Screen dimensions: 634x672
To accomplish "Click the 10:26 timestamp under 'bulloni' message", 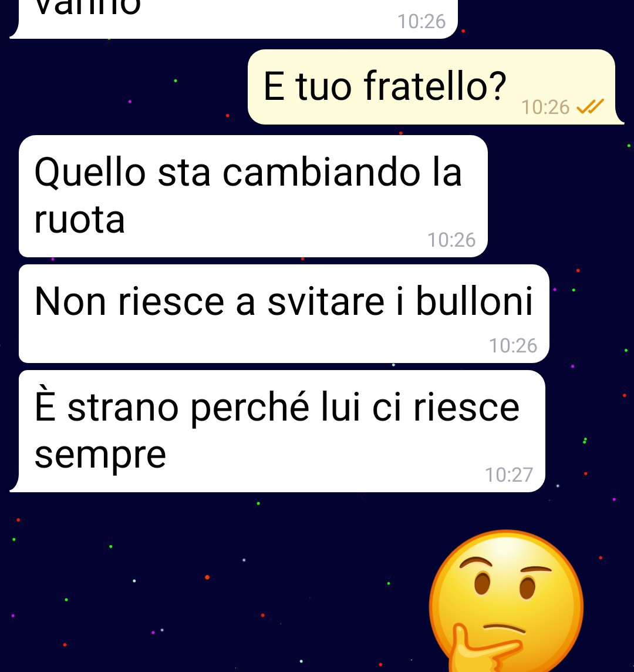I will click(512, 345).
